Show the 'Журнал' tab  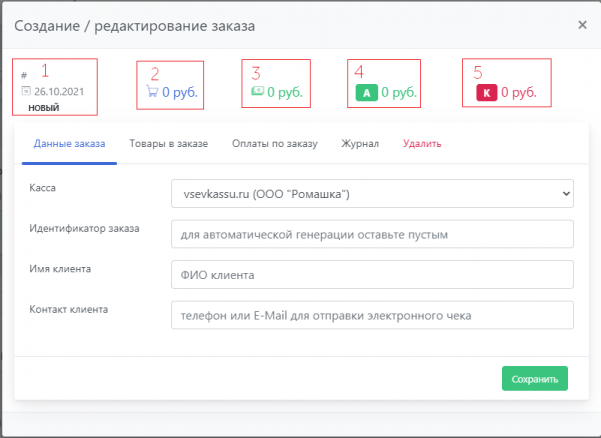[x=360, y=144]
